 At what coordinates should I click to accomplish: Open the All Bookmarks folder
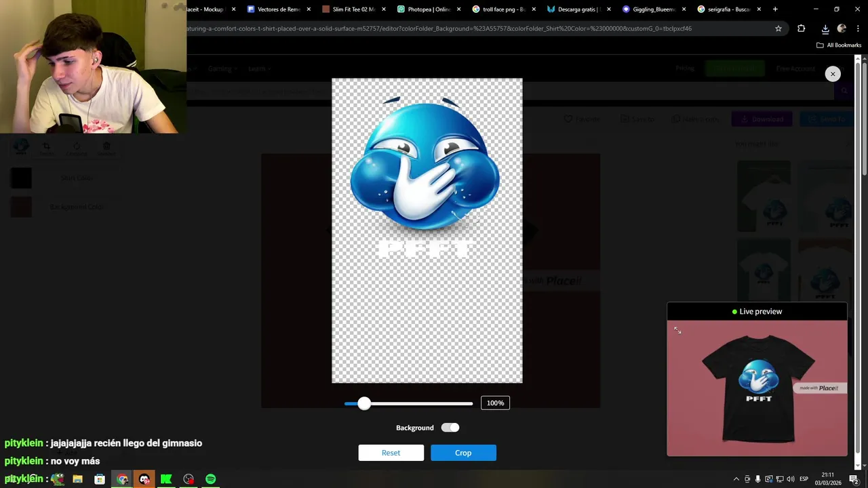839,45
